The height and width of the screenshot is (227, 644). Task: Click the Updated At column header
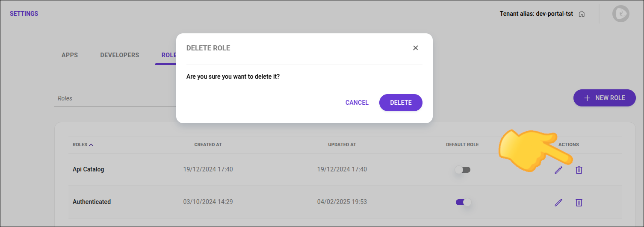tap(342, 145)
